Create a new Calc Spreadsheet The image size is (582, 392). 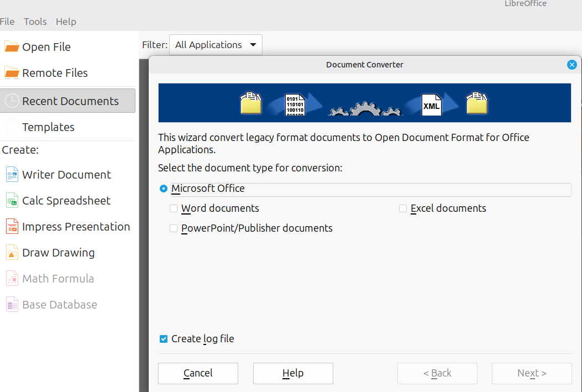click(66, 201)
